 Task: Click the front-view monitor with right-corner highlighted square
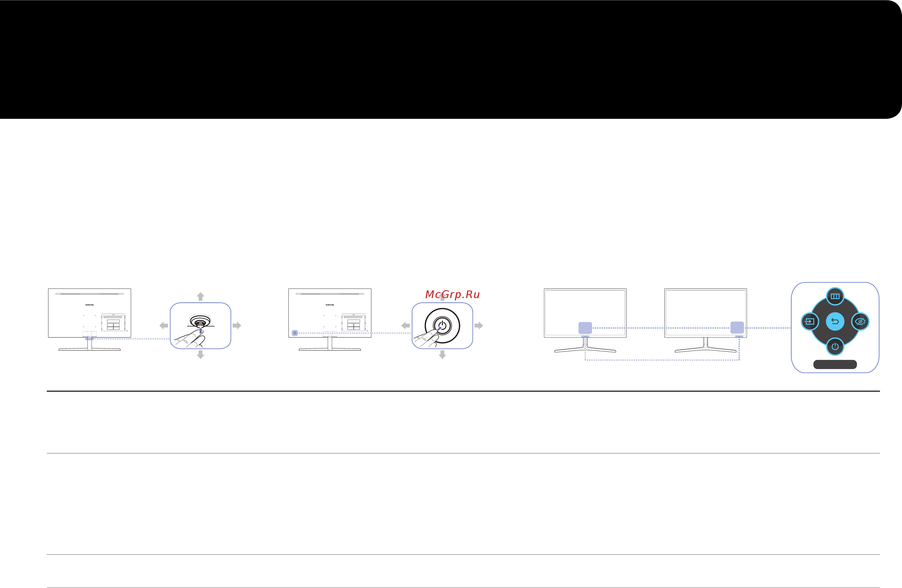[705, 320]
